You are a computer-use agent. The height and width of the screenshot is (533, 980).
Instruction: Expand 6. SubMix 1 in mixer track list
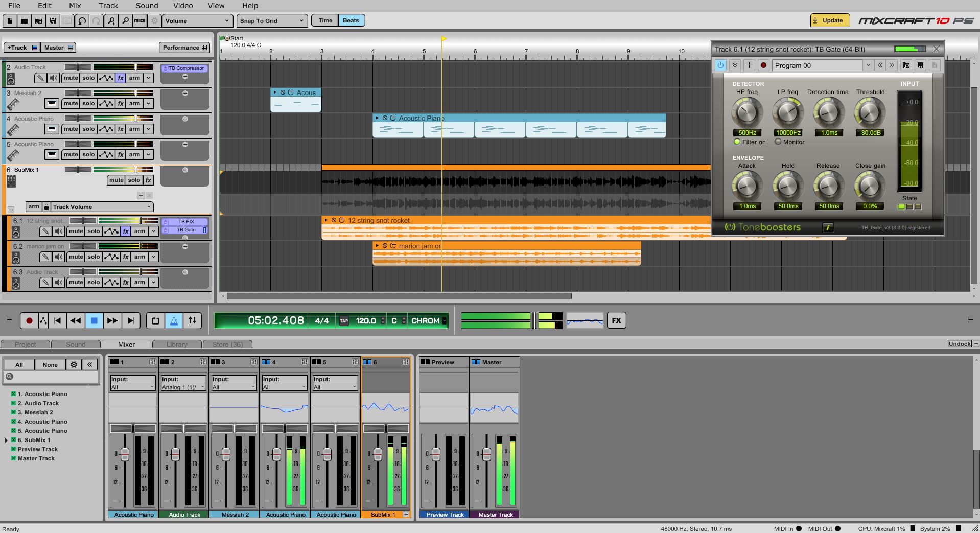[6, 440]
